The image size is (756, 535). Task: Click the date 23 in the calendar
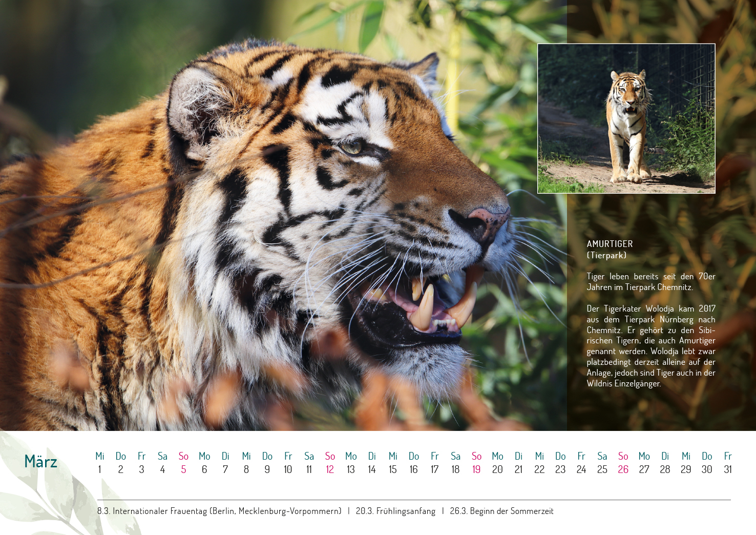tap(560, 469)
